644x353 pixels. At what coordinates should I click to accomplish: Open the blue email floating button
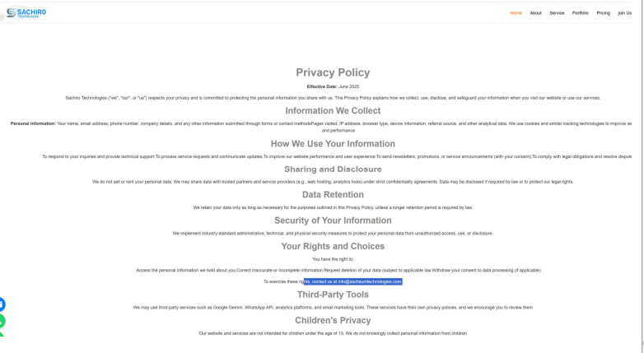2,304
